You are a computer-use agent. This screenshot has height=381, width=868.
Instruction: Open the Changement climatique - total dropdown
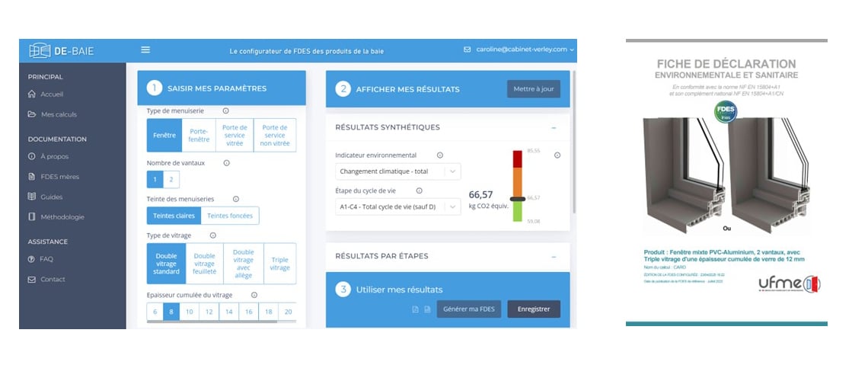pyautogui.click(x=398, y=171)
